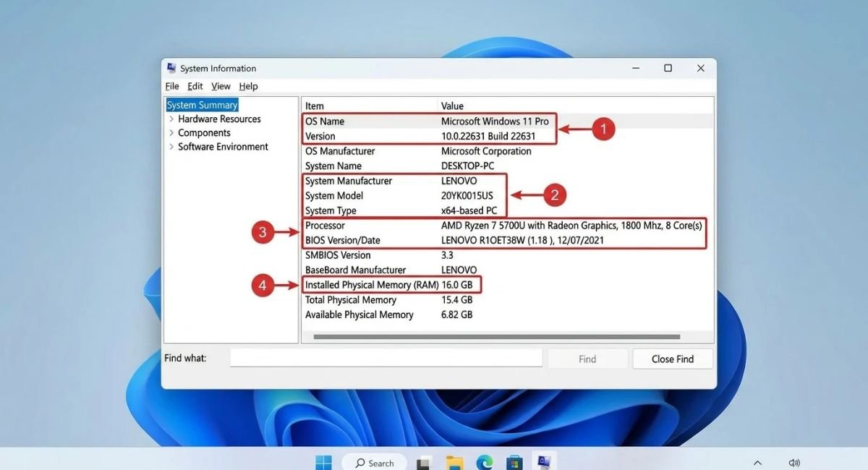868x470 pixels.
Task: Open the Edit menu
Action: 195,86
